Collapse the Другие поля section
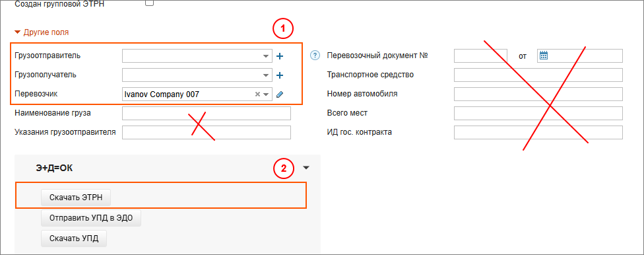 click(42, 32)
